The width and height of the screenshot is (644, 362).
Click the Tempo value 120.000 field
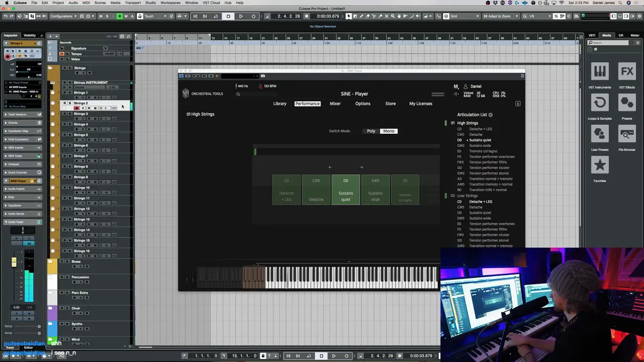[109, 54]
